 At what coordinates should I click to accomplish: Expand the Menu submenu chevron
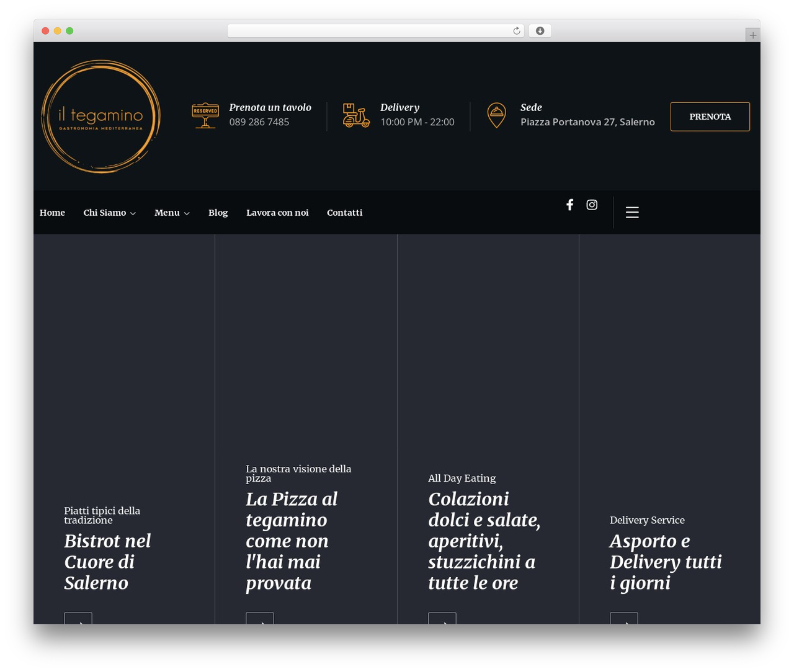pyautogui.click(x=187, y=213)
